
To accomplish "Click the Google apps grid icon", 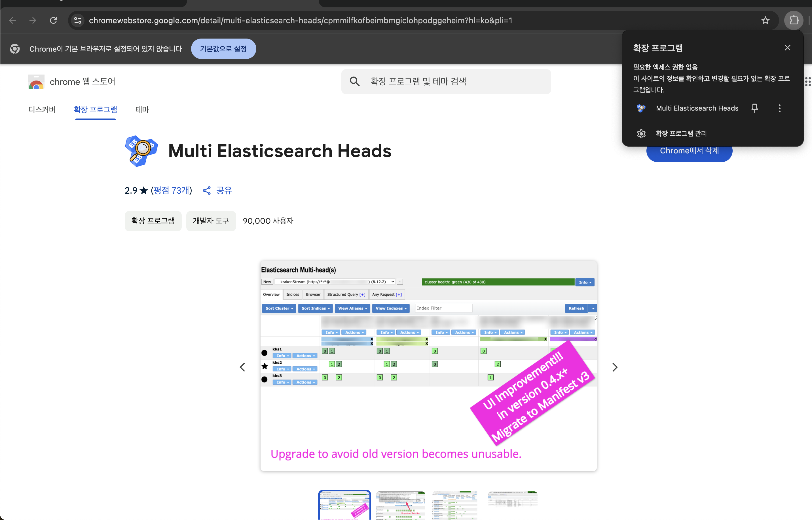I will click(x=808, y=81).
